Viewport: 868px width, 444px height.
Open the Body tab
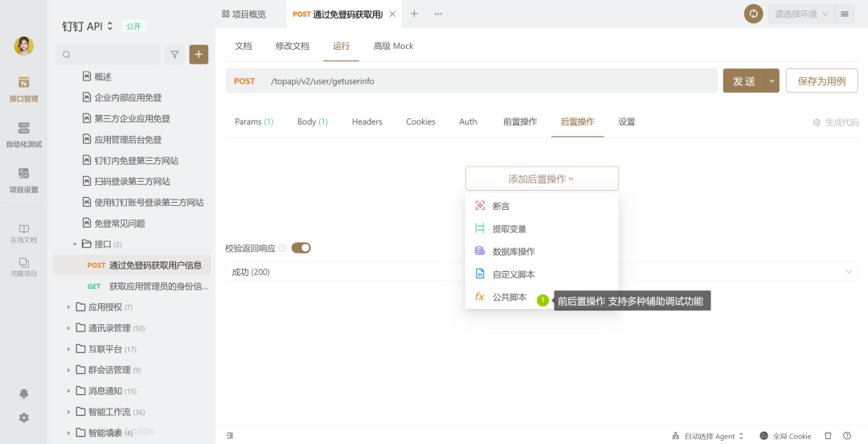(x=312, y=122)
